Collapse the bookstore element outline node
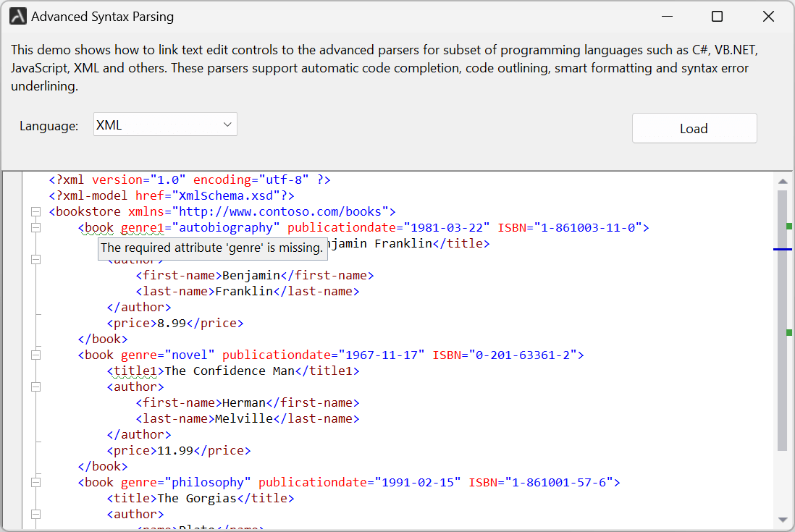This screenshot has width=795, height=532. pyautogui.click(x=35, y=212)
